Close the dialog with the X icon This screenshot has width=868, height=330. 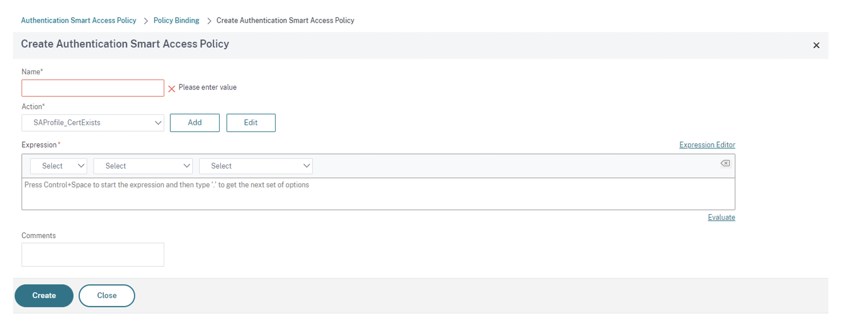coord(816,45)
